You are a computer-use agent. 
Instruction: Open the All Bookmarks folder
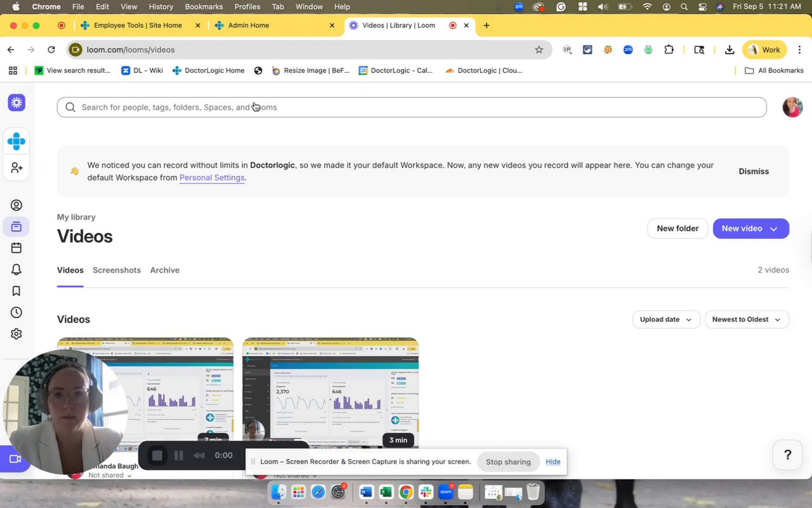[774, 70]
